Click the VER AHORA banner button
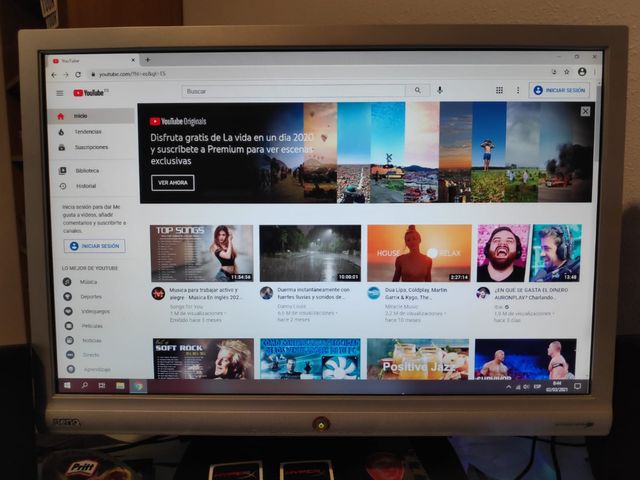This screenshot has width=640, height=480. (x=172, y=183)
